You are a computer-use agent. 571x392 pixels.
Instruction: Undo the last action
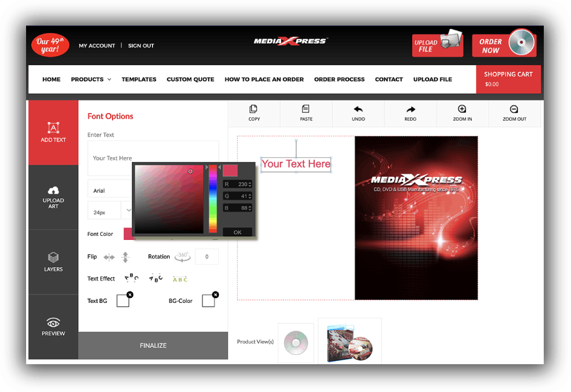pos(358,109)
